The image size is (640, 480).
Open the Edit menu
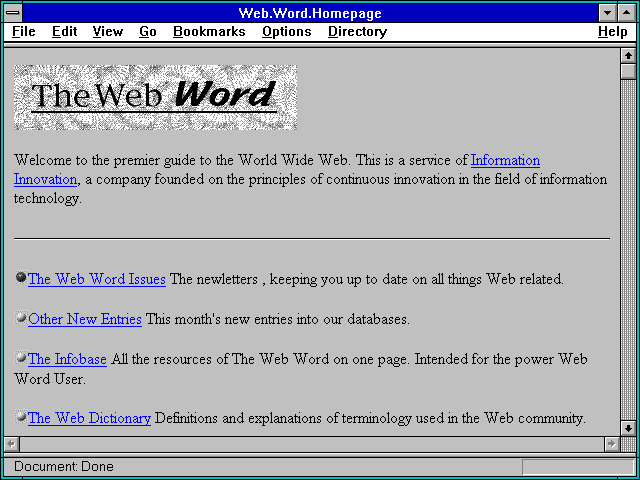(64, 31)
